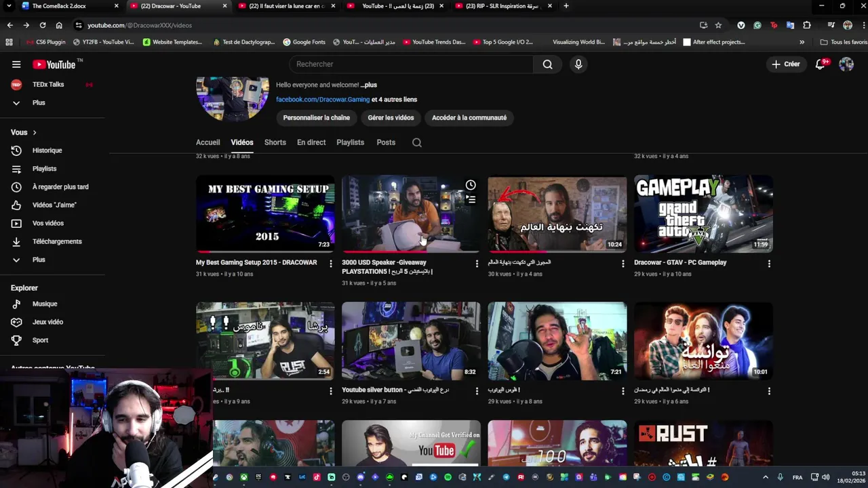Reload the page in browser
This screenshot has width=868, height=488.
point(43,25)
